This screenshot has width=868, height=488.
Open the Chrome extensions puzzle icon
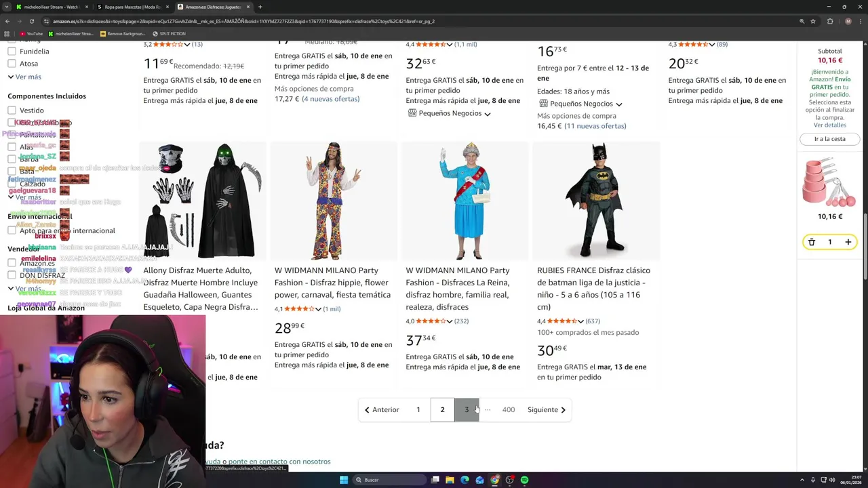click(x=830, y=21)
